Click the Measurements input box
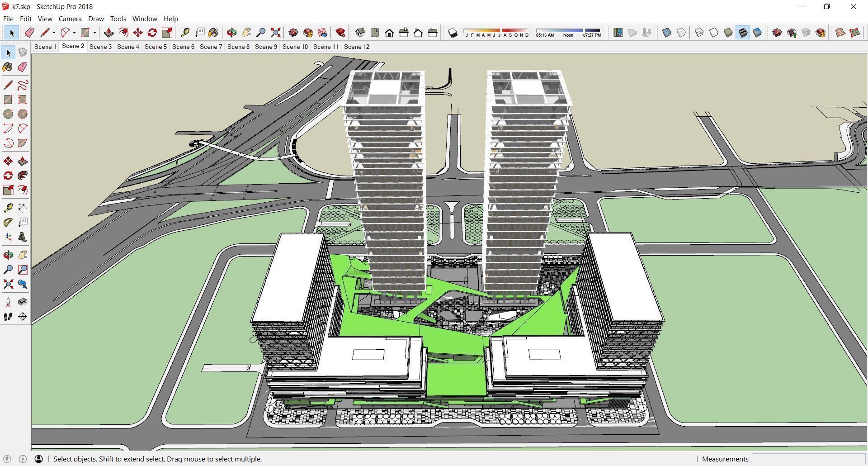 click(x=809, y=459)
